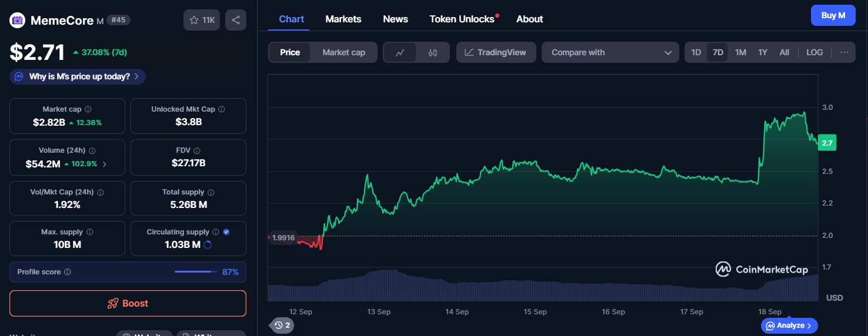The width and height of the screenshot is (868, 336).
Task: Click the Total supply info icon
Action: pyautogui.click(x=211, y=192)
